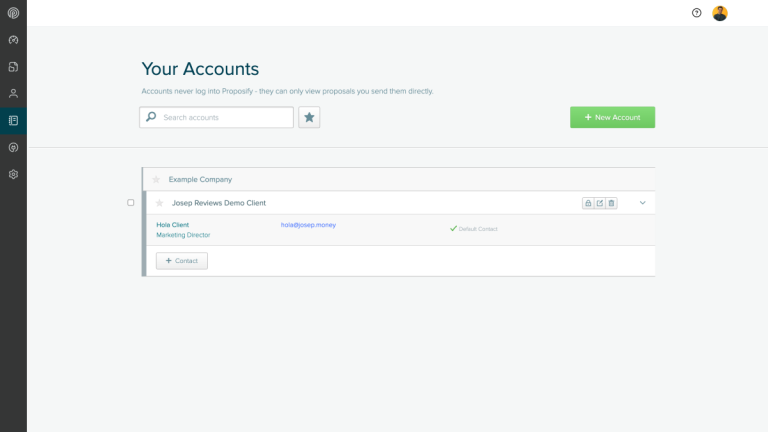Open the Hola Client contact

[172, 225]
